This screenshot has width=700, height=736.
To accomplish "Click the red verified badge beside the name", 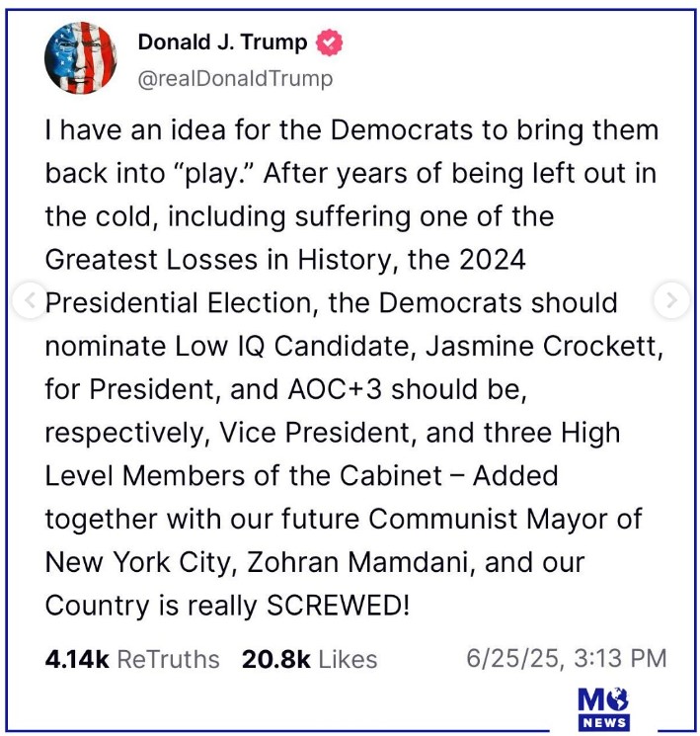I will coord(329,43).
